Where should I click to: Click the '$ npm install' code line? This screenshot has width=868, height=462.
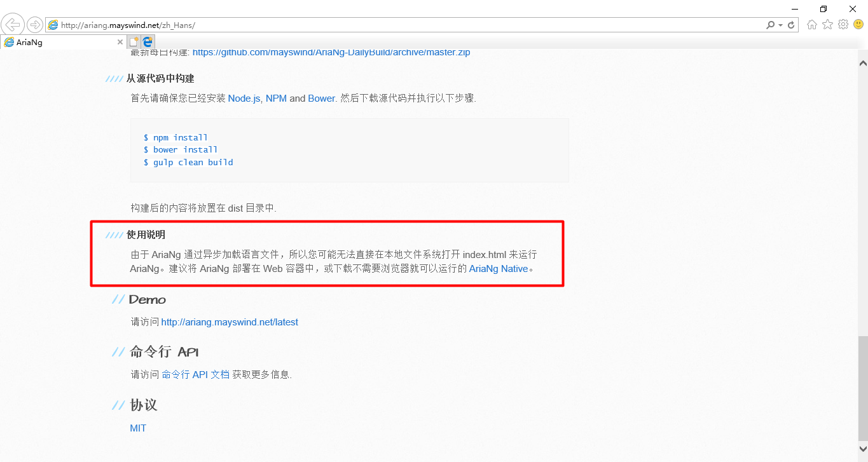click(176, 137)
